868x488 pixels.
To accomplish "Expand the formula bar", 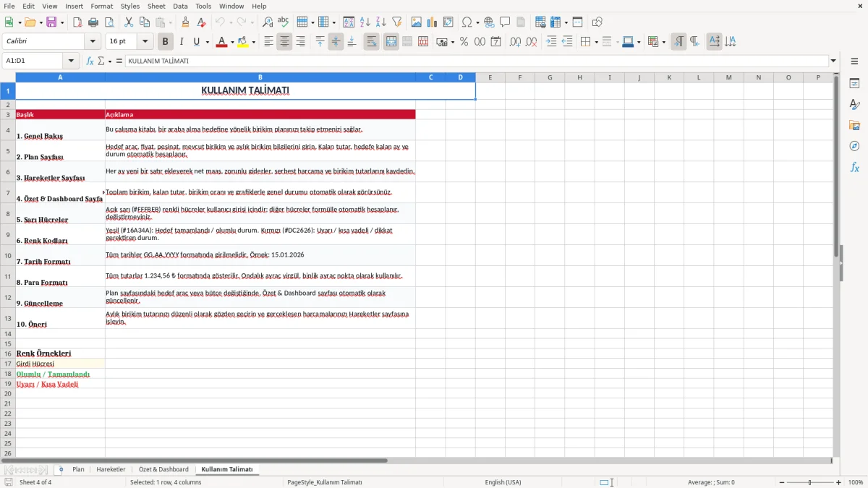I will pyautogui.click(x=833, y=61).
